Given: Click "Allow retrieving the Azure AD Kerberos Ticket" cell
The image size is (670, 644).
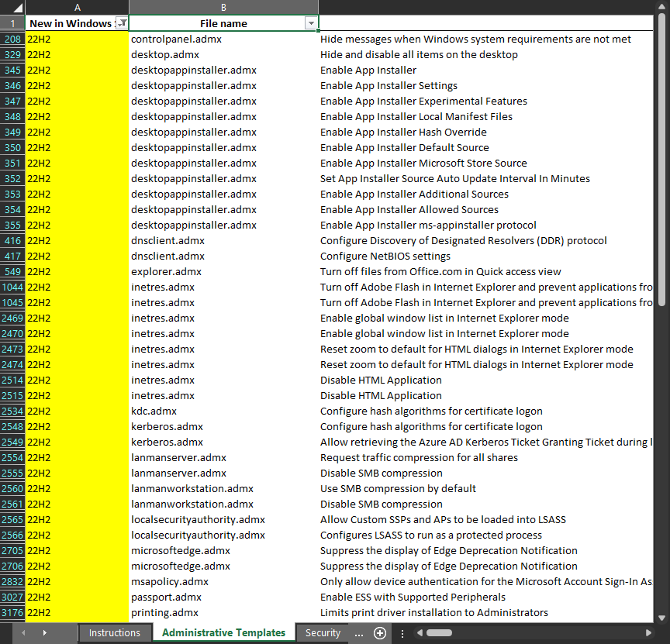Looking at the screenshot, I should [486, 442].
